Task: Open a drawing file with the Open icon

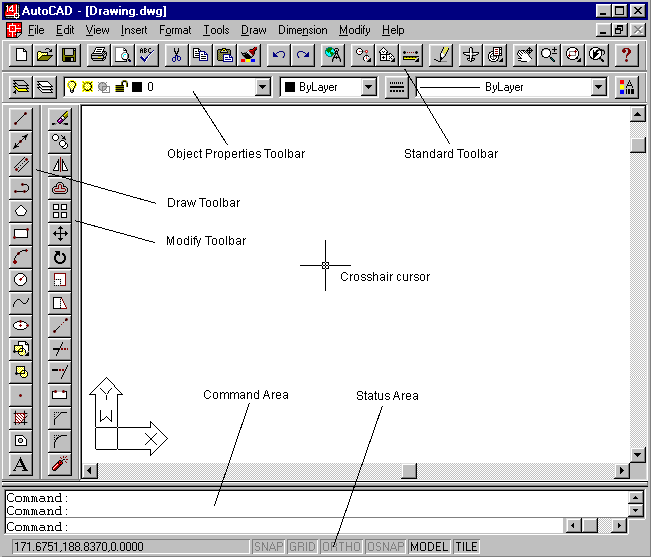Action: point(45,55)
